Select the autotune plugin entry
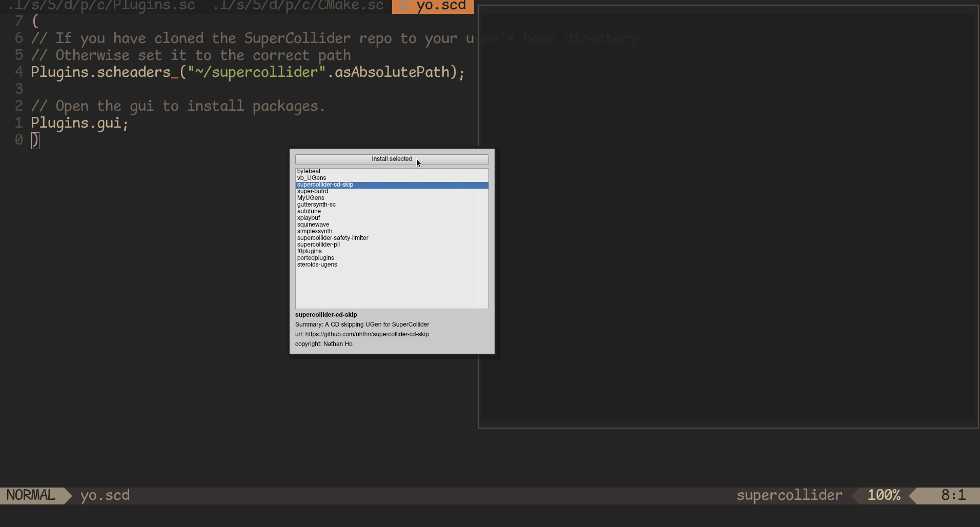Viewport: 980px width, 527px height. coord(392,212)
